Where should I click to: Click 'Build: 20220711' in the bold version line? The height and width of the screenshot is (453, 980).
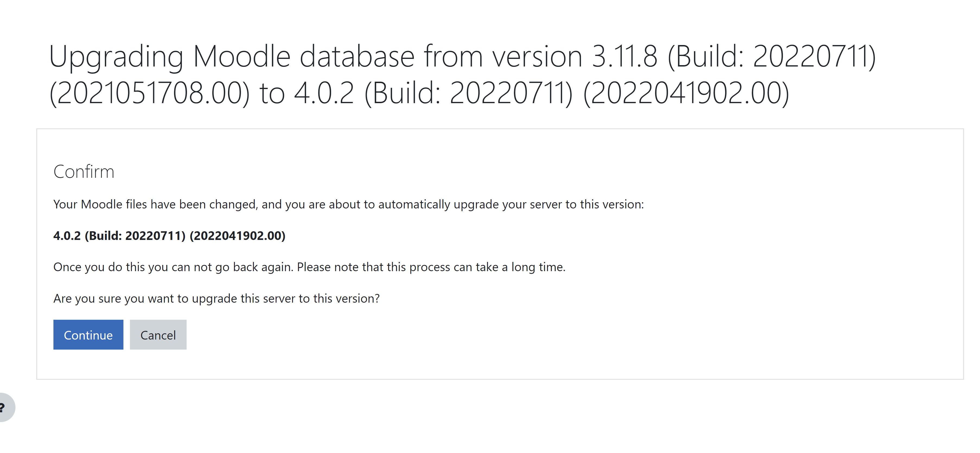tap(135, 236)
